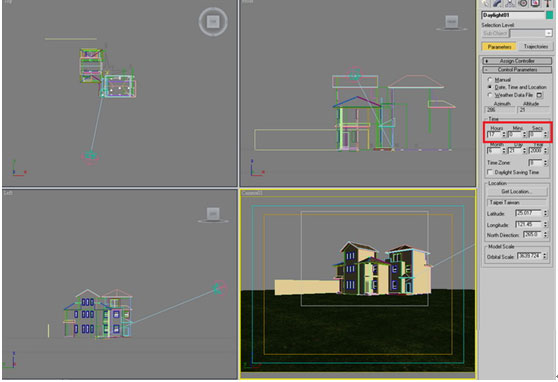Image resolution: width=558 pixels, height=382 pixels.
Task: Click the Get Location button
Action: [x=517, y=192]
